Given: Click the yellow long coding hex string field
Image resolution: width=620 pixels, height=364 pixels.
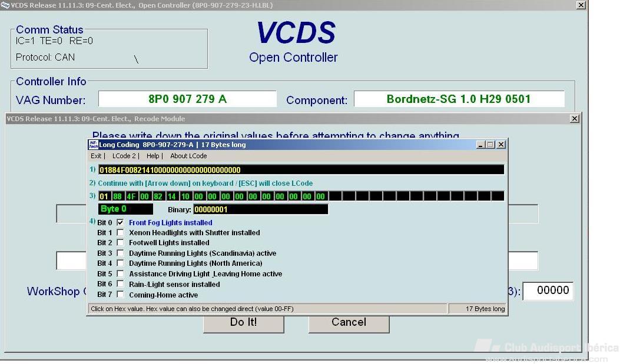Looking at the screenshot, I should coord(301,170).
